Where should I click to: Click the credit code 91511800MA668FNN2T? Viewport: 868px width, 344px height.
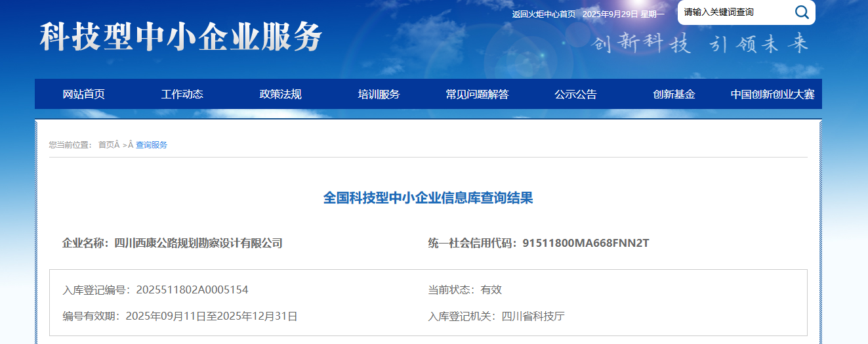(585, 243)
